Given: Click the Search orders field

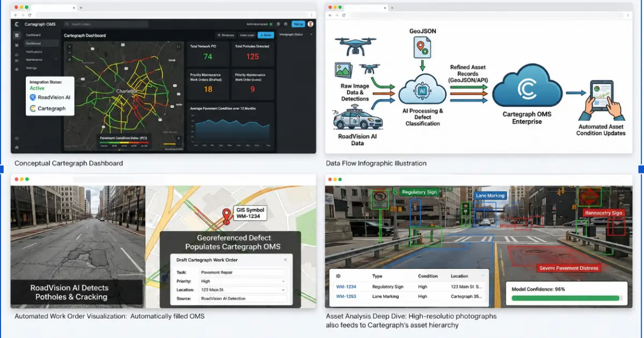Looking at the screenshot, I should [106, 24].
